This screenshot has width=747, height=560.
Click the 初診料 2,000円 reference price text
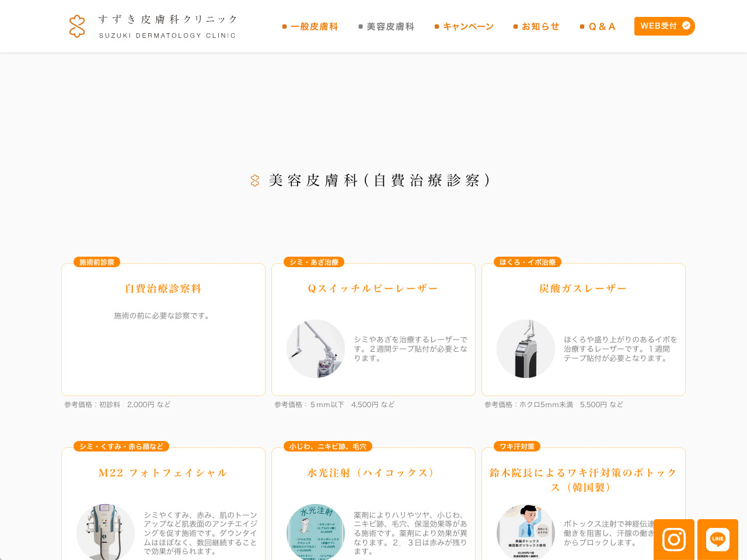coord(117,404)
